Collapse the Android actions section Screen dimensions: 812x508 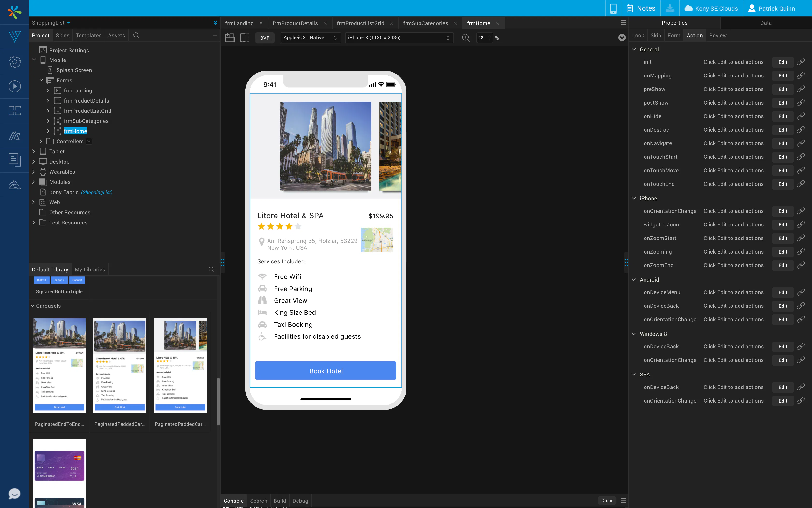634,280
